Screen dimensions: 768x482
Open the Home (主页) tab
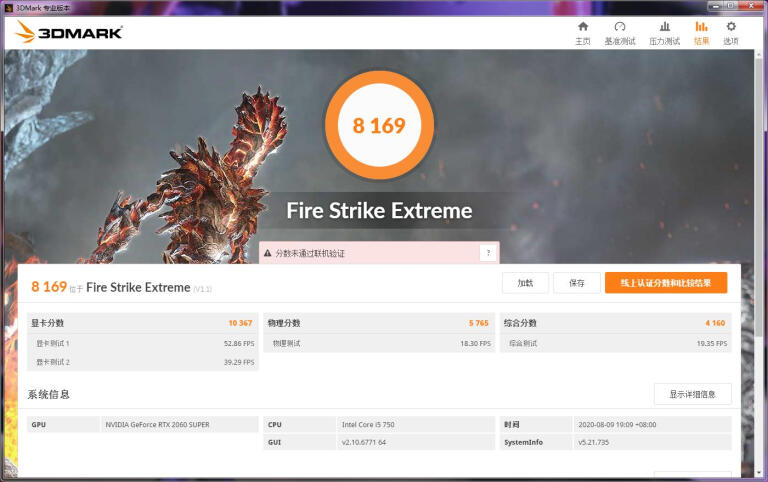pos(582,33)
